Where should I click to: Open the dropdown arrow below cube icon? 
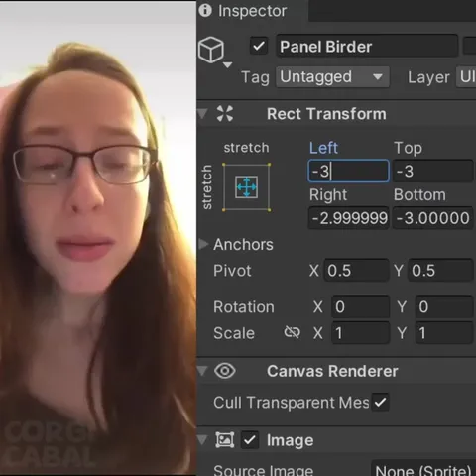pyautogui.click(x=227, y=64)
